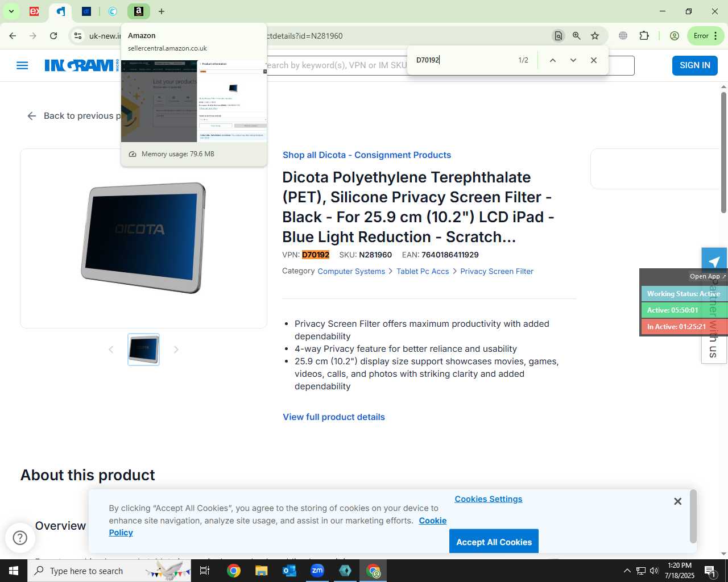Accept All Cookies button
Viewport: 728px width, 582px height.
[x=494, y=542]
